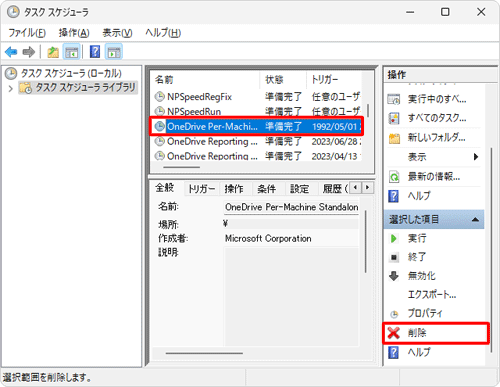500x387 pixels.
Task: Click the actions pane vertical scrollbar
Action: (x=491, y=250)
